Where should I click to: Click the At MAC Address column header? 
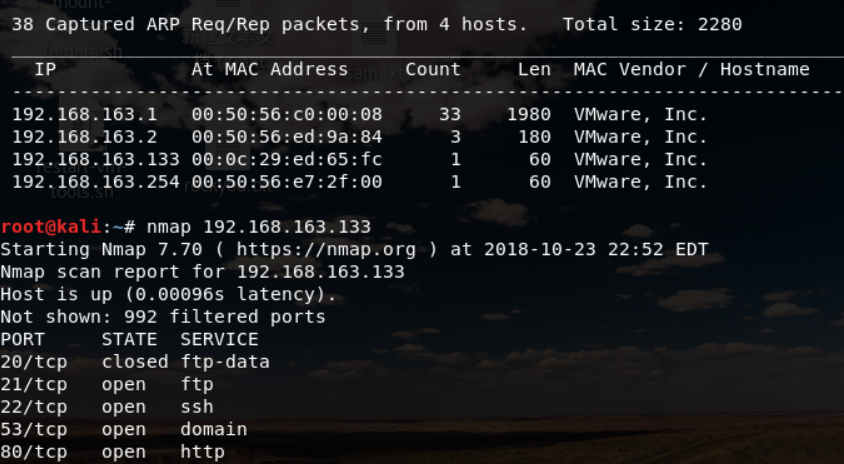tap(270, 69)
